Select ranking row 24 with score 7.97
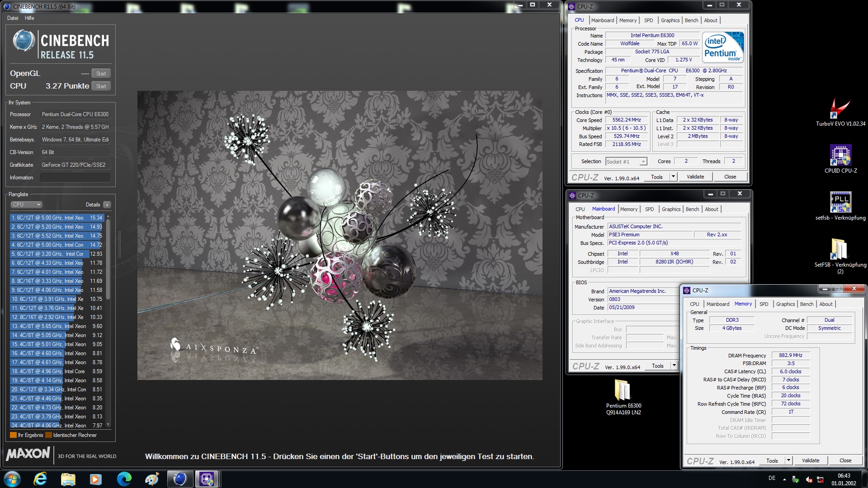 57,426
